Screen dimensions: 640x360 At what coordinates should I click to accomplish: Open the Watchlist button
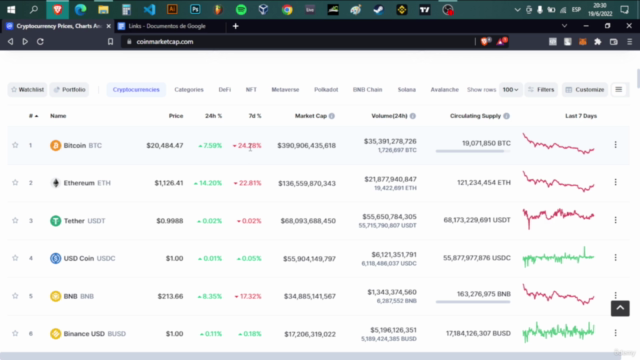(27, 89)
